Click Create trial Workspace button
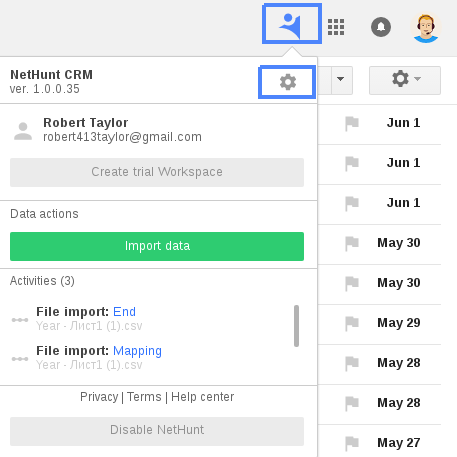Screen dimensions: 457x457 tap(157, 172)
